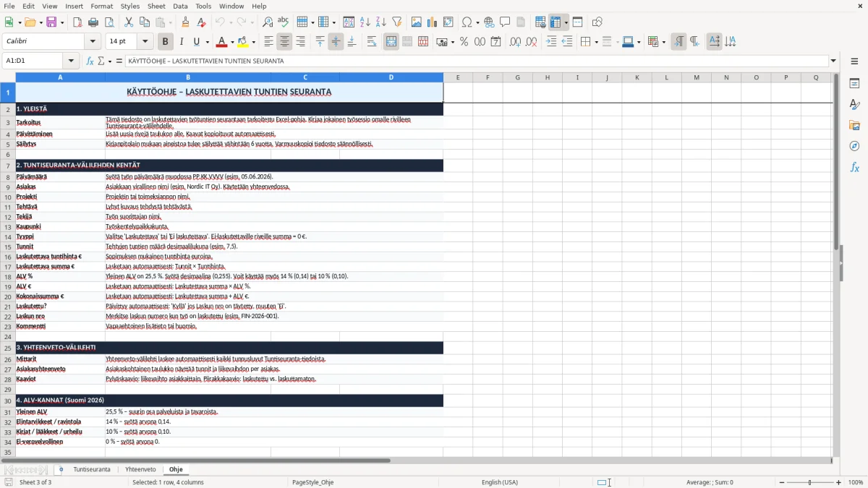Open Function Wizard fx icon

(x=90, y=61)
